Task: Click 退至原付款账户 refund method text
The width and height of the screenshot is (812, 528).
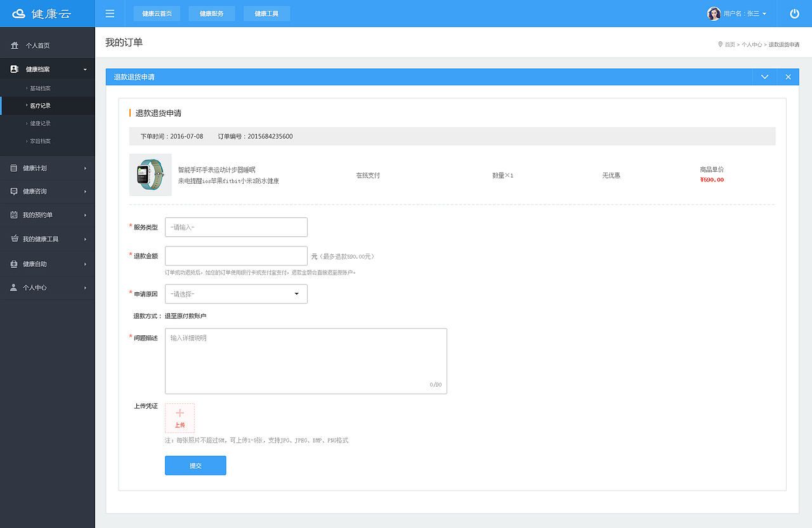Action: pyautogui.click(x=186, y=316)
